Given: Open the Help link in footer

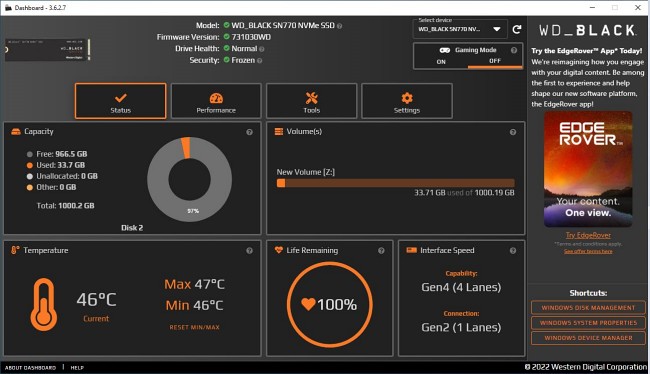Looking at the screenshot, I should click(x=77, y=368).
